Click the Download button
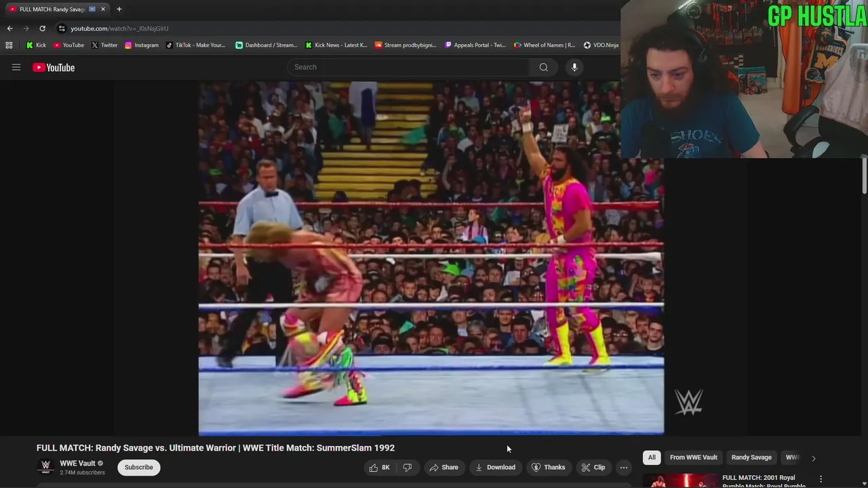The image size is (868, 488). point(496,467)
